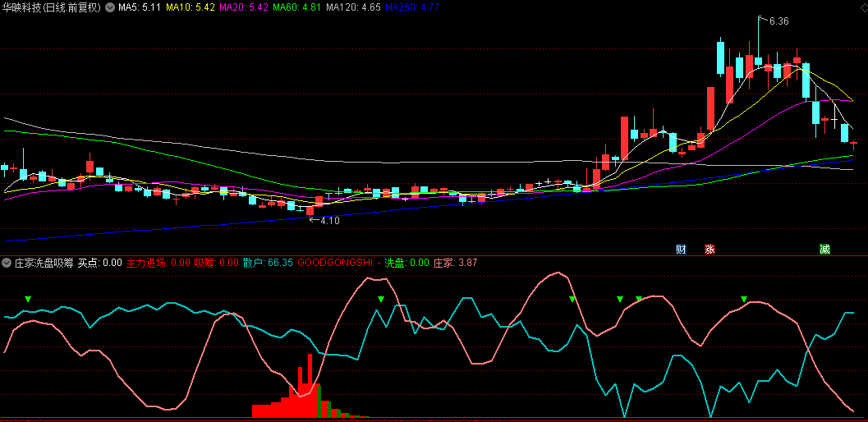Click the 减 holdings reduction marker icon
This screenshot has height=422, width=868.
(x=824, y=250)
